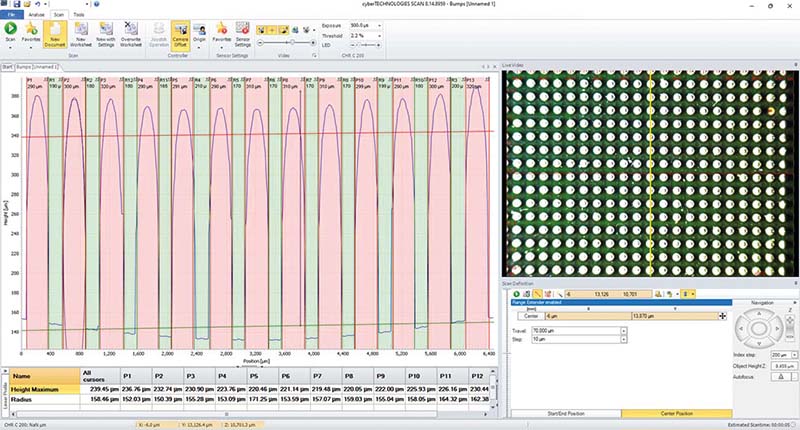Screen dimensions: 800x430
Task: Click the fourth Video group icon
Action: [x=295, y=30]
